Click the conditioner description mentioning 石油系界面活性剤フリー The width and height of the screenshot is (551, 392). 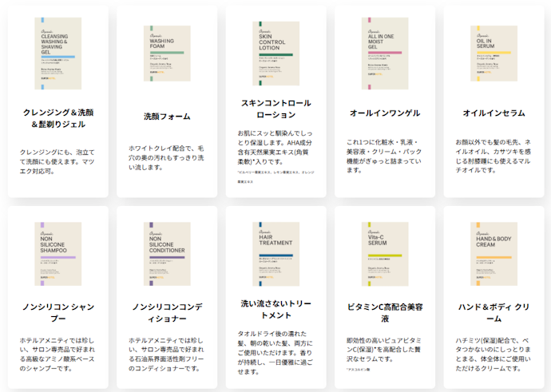pyautogui.click(x=166, y=354)
